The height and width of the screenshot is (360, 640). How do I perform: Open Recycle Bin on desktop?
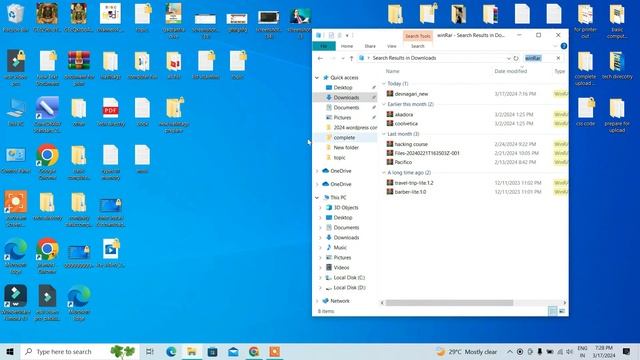pyautogui.click(x=16, y=18)
